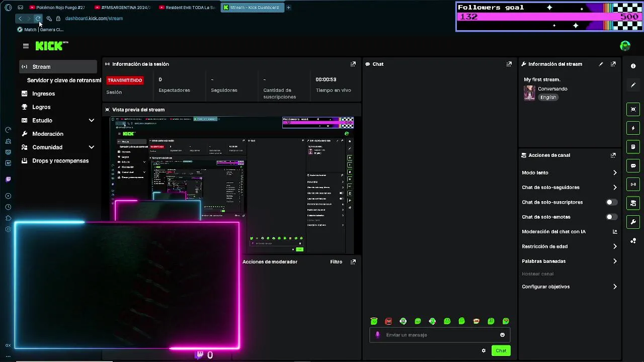Click the Enviar un mensaje field
This screenshot has height=362, width=644.
[x=440, y=335]
